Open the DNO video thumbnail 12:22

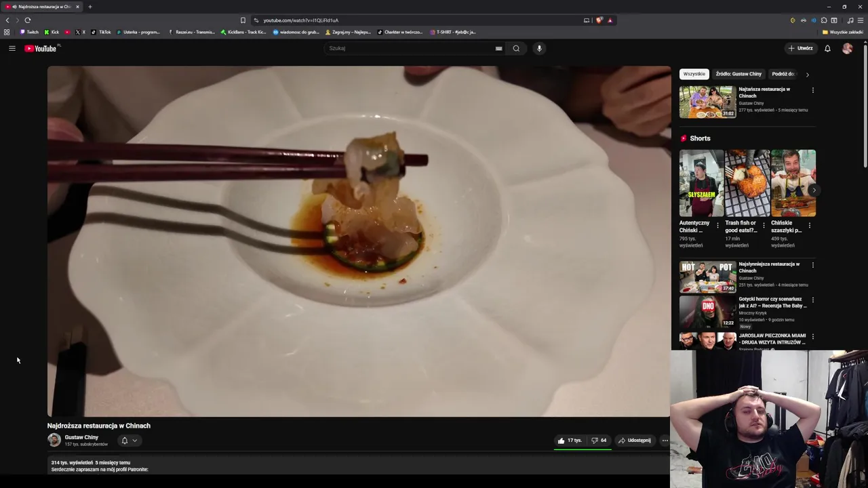(x=707, y=311)
